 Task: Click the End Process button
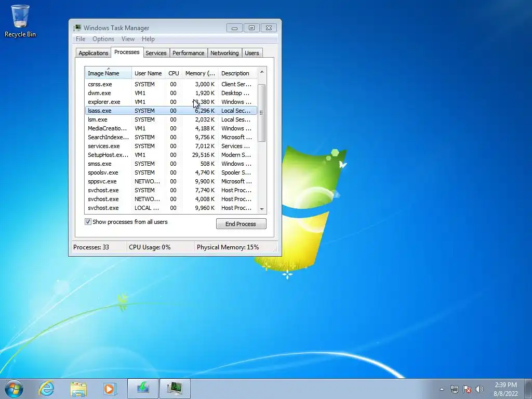(x=241, y=224)
